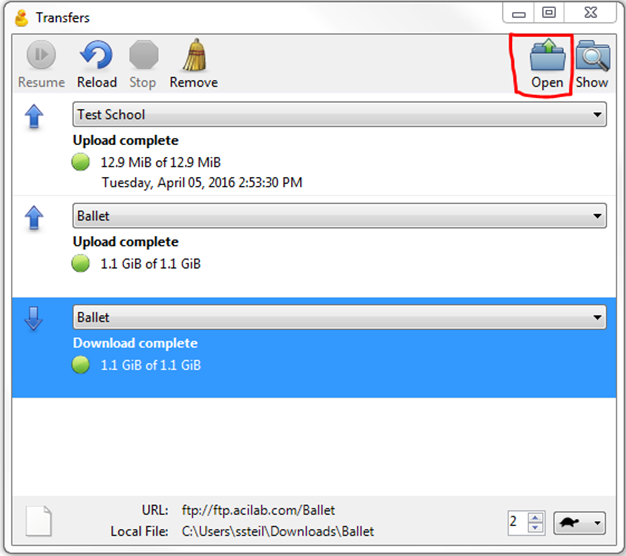This screenshot has height=556, width=626.
Task: Increase the concurrent connections count
Action: (535, 518)
